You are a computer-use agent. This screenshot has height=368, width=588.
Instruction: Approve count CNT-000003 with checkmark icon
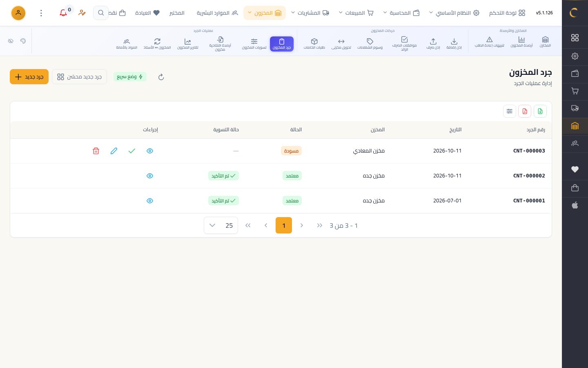(132, 151)
